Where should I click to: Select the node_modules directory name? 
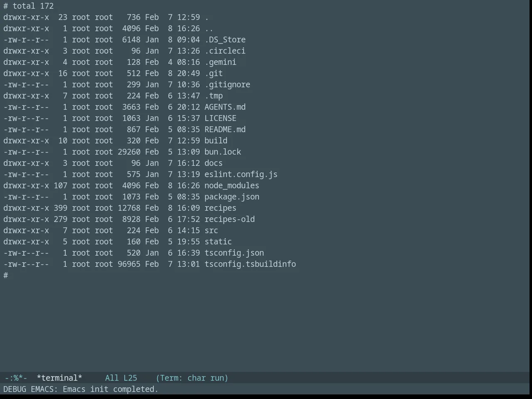[232, 186]
